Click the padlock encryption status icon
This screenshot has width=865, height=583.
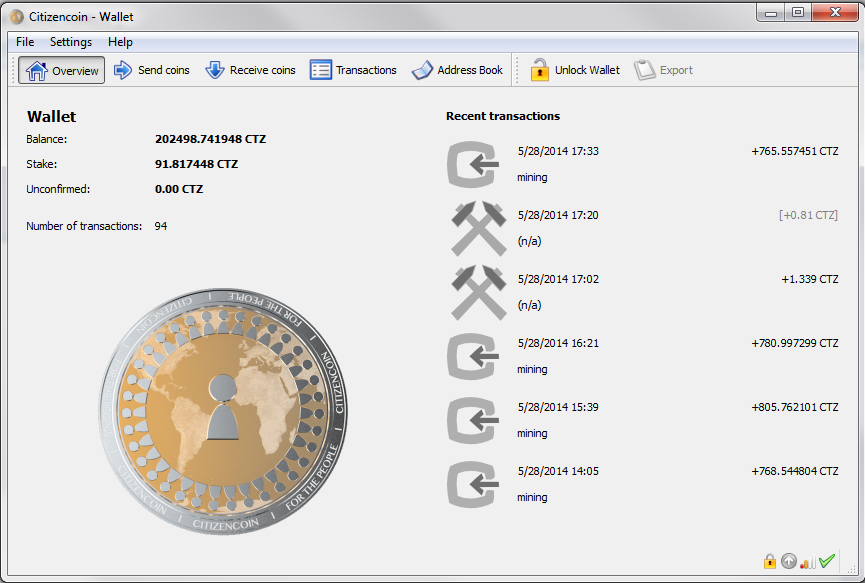(x=770, y=561)
